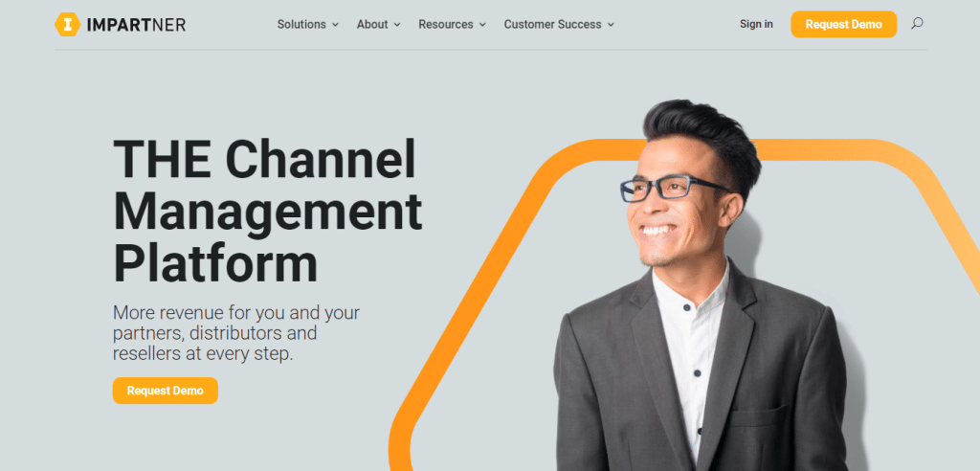Open the Solutions menu label

(x=301, y=24)
